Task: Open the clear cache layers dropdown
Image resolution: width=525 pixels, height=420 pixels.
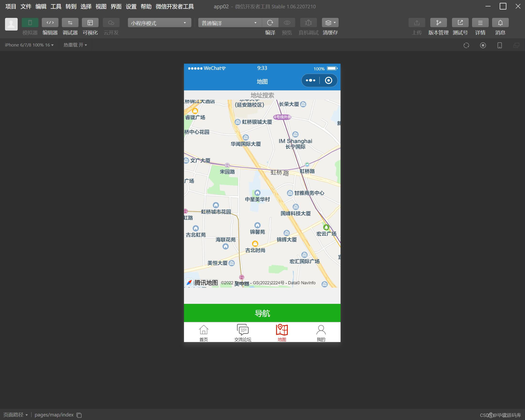Action: coord(330,23)
